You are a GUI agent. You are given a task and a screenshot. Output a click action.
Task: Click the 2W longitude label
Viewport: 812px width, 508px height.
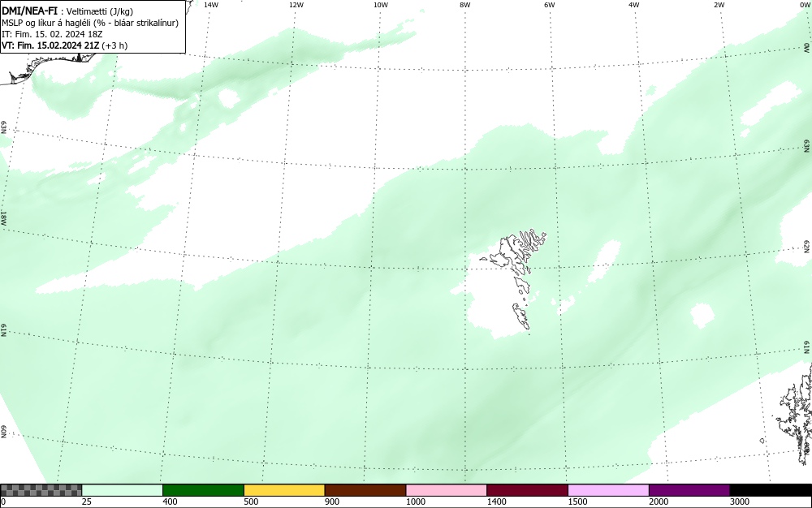click(x=719, y=5)
